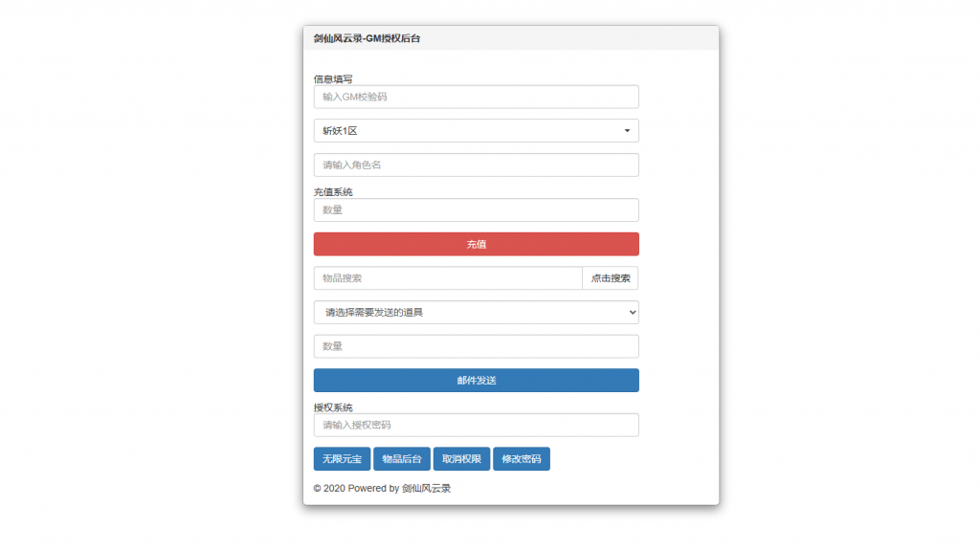Click the 信息填写 section label
The width and height of the screenshot is (980, 550).
333,79
